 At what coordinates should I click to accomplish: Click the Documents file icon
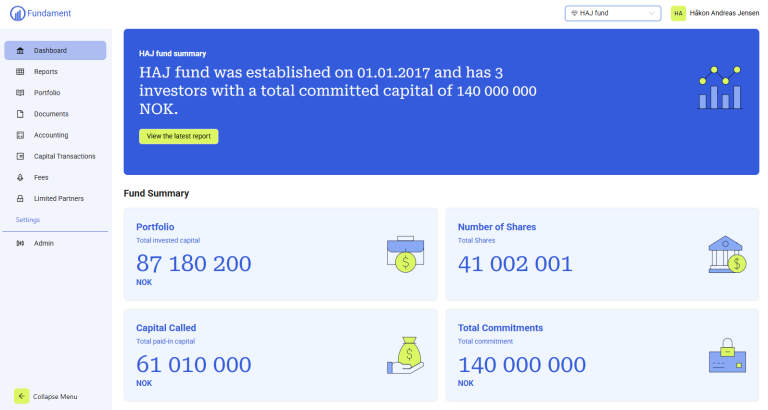point(21,114)
